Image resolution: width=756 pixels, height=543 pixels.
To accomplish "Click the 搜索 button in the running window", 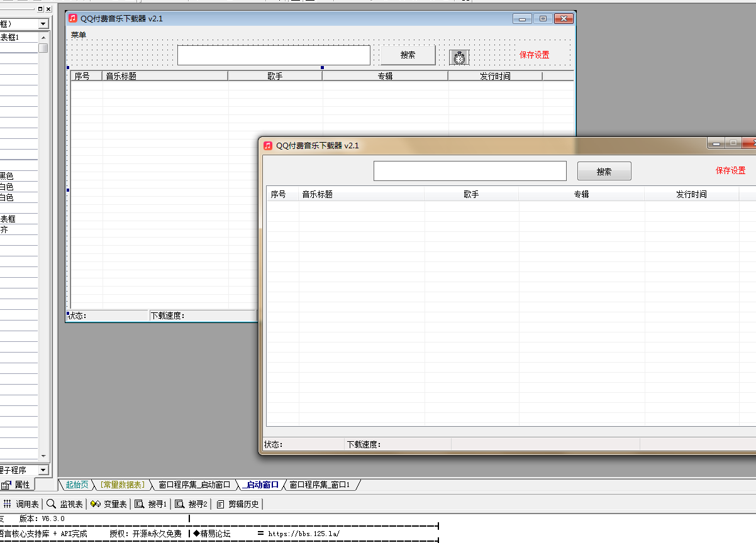I will 604,172.
